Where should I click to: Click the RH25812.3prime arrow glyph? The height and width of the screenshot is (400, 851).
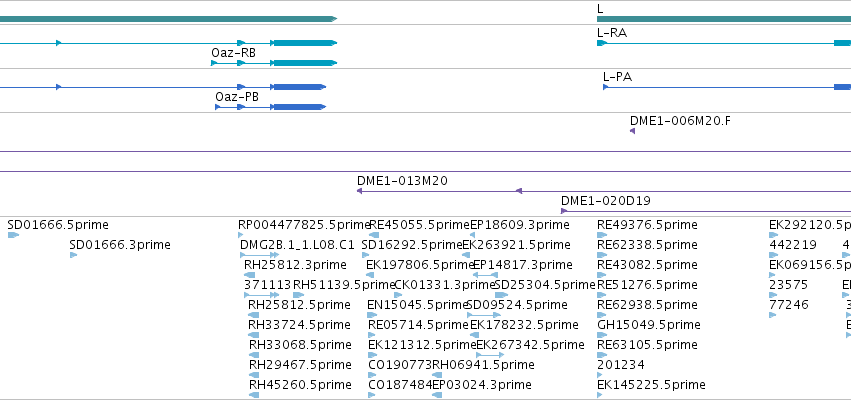pos(250,275)
